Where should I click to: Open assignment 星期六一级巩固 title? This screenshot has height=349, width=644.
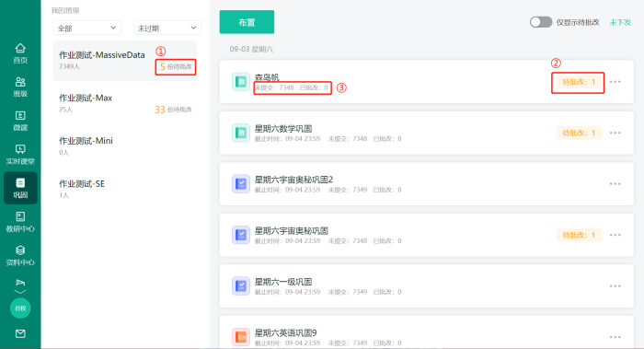pyautogui.click(x=283, y=282)
